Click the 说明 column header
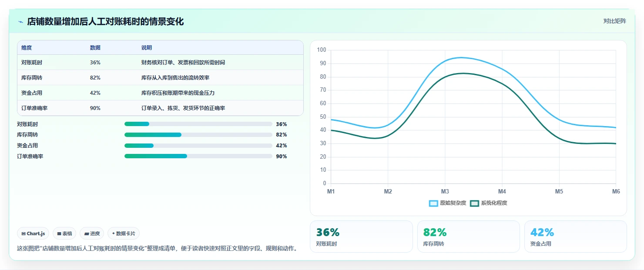This screenshot has width=644, height=270. pyautogui.click(x=147, y=48)
